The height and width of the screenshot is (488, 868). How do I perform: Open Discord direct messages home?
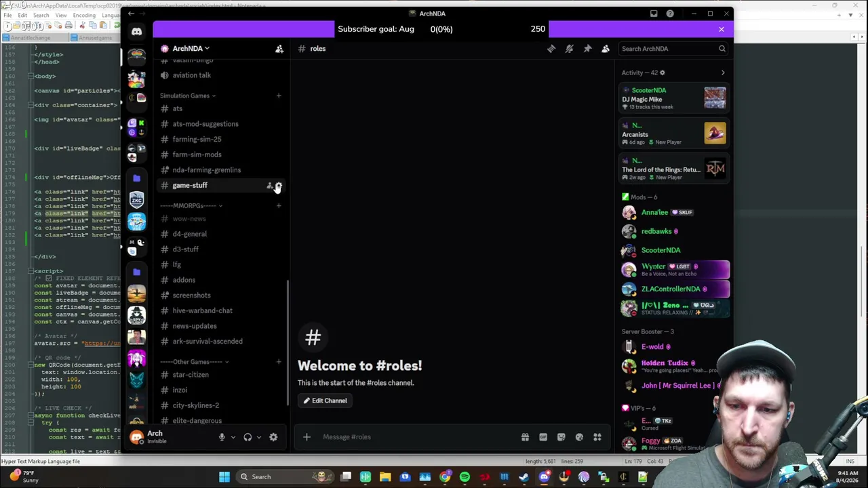click(x=137, y=32)
